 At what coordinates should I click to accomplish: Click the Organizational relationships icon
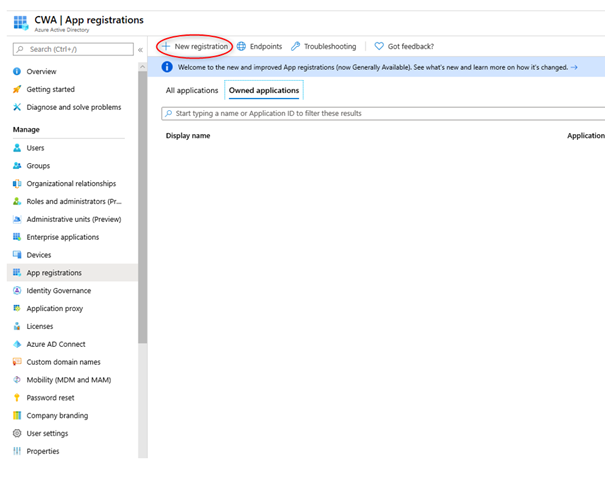coord(17,183)
